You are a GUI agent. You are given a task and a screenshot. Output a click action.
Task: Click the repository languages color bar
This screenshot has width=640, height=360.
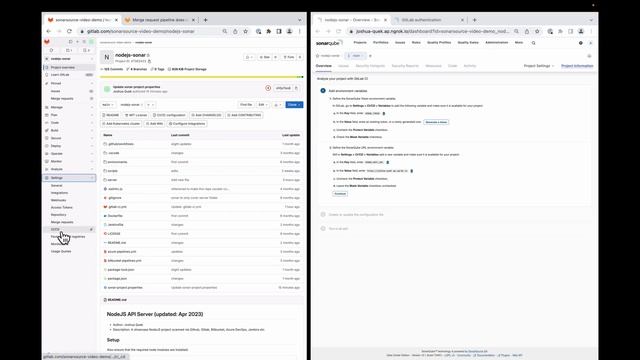tap(202, 77)
